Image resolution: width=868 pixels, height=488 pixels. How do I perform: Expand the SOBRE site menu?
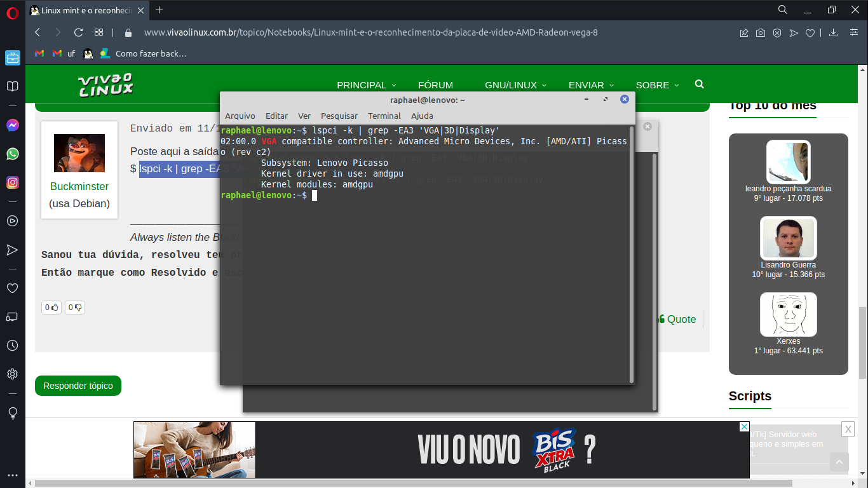coord(657,85)
